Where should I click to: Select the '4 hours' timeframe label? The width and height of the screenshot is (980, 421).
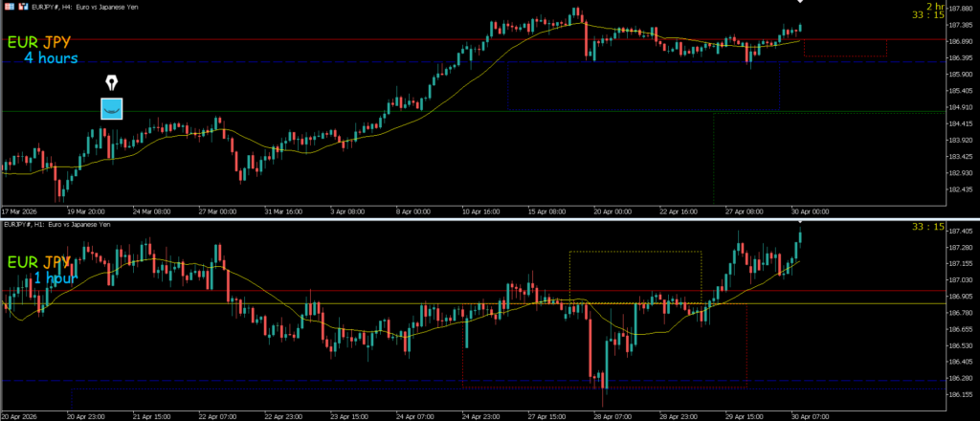click(51, 58)
